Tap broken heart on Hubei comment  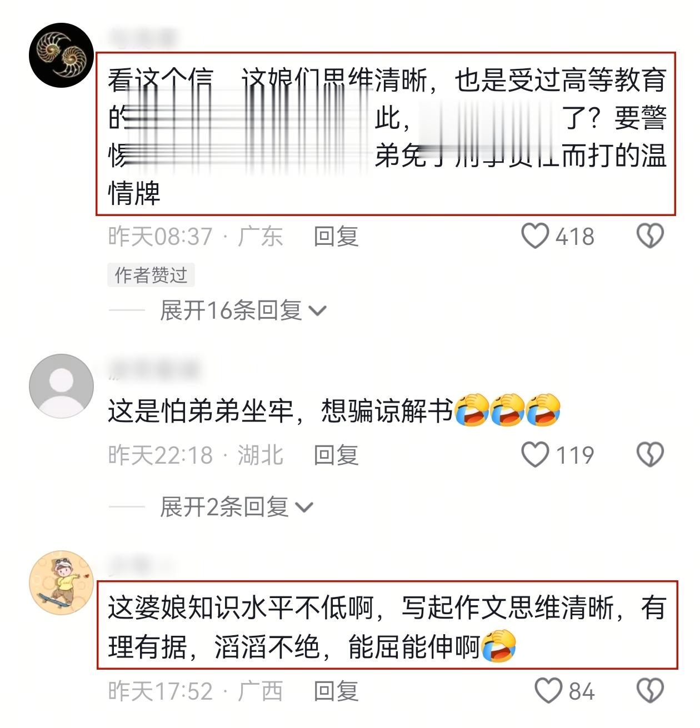coord(649,455)
